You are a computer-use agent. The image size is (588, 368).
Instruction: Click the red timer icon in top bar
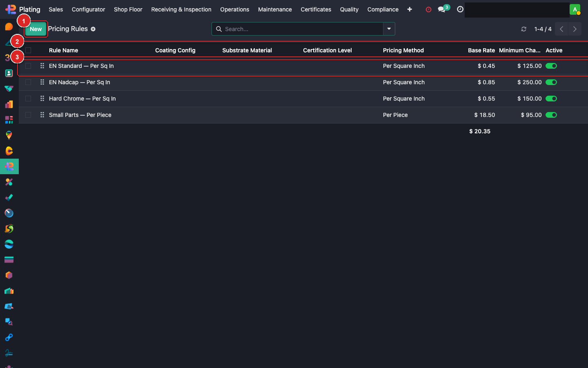(428, 9)
